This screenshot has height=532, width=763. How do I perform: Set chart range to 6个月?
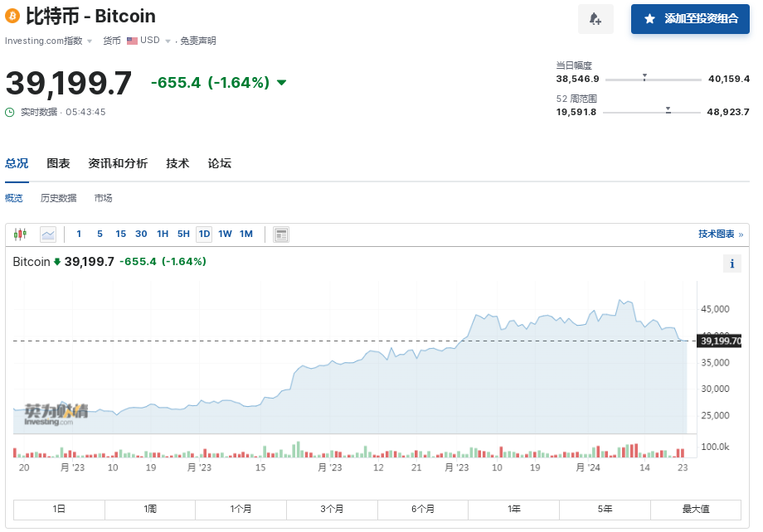click(x=423, y=509)
